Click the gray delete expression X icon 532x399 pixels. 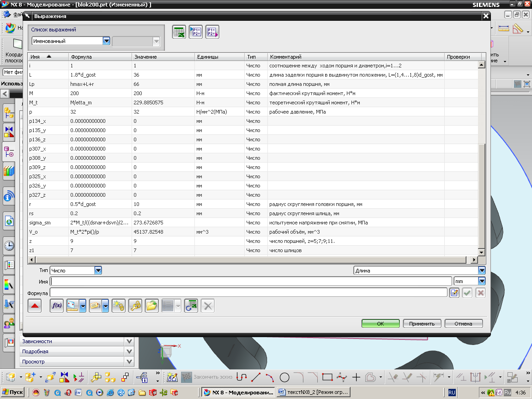click(x=208, y=306)
